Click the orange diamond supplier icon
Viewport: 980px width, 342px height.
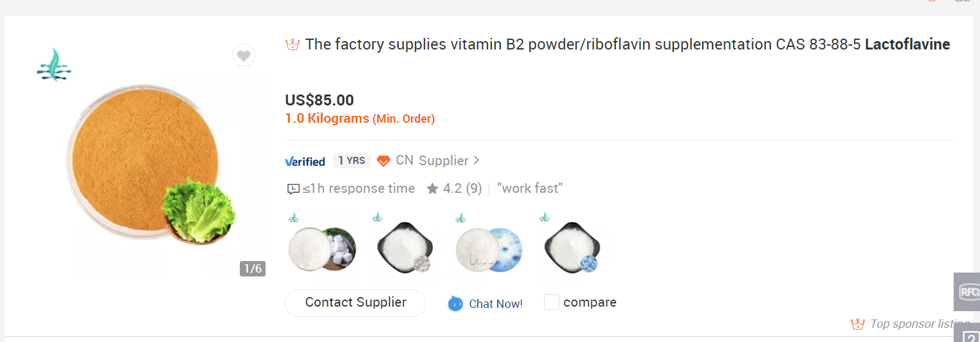[x=383, y=161]
